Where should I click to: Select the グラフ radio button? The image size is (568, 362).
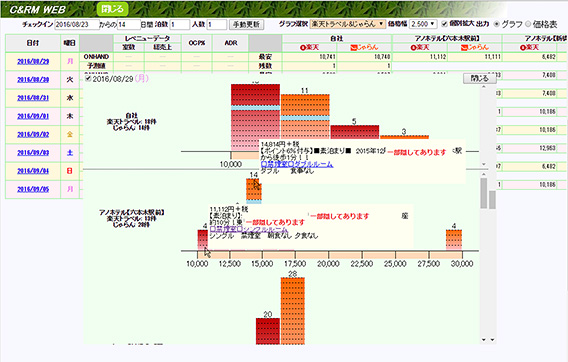(497, 24)
